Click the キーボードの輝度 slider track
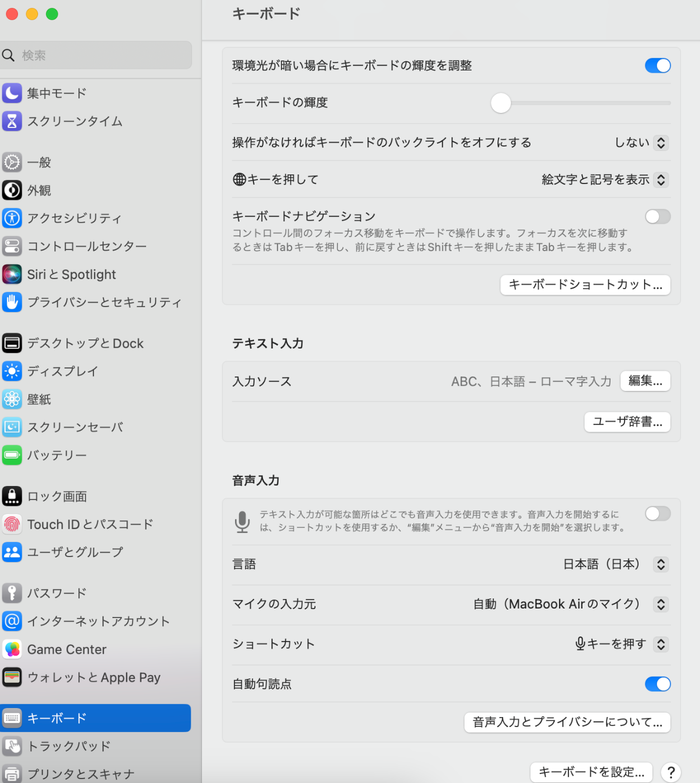The image size is (700, 783). click(x=580, y=103)
